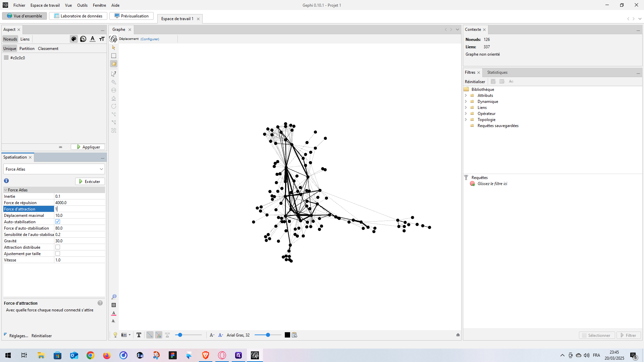Image resolution: width=644 pixels, height=362 pixels.
Task: Open the Force Atlas layout dropdown
Action: (x=54, y=169)
